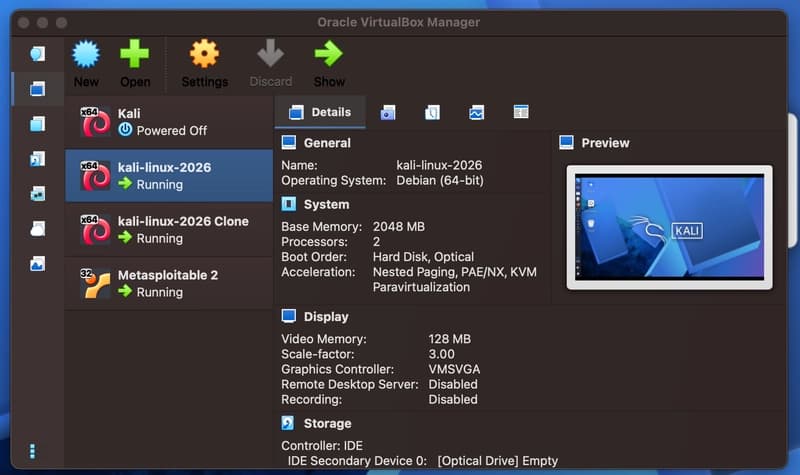This screenshot has width=800, height=475.
Task: Switch to the Logs tab icon
Action: pyautogui.click(x=432, y=112)
